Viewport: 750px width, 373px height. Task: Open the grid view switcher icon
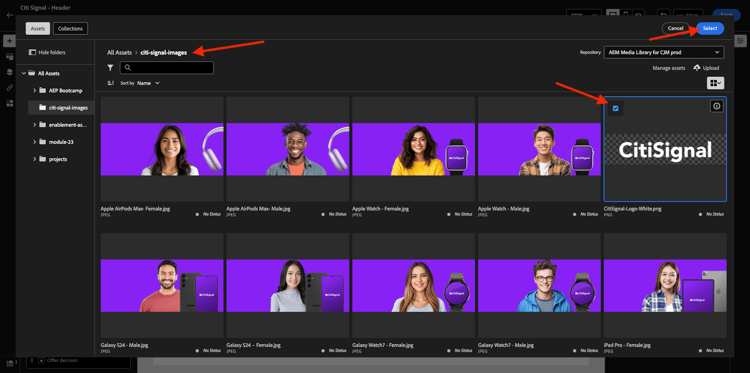coord(716,83)
